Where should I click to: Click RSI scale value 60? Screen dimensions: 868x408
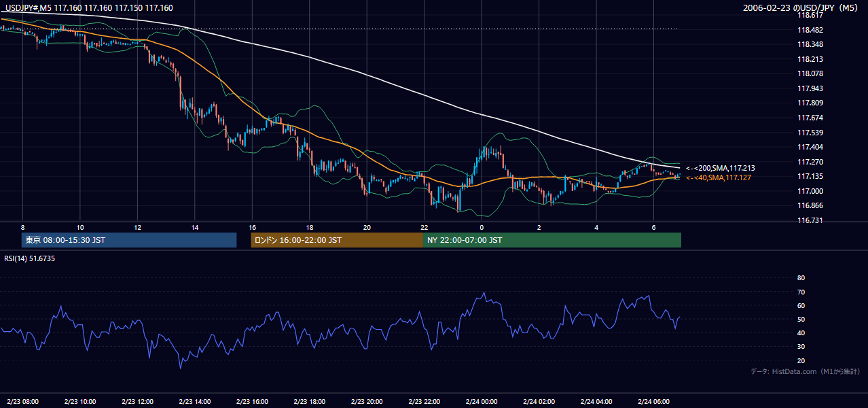click(x=801, y=305)
